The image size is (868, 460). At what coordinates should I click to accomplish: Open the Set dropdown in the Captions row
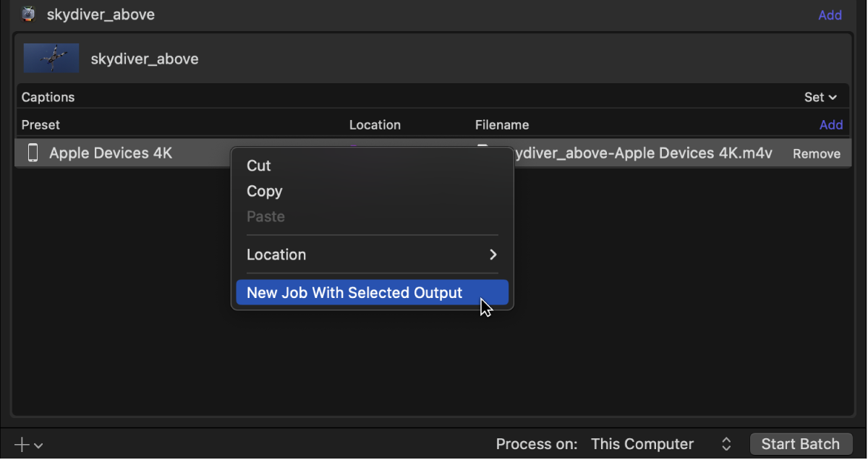tap(821, 96)
